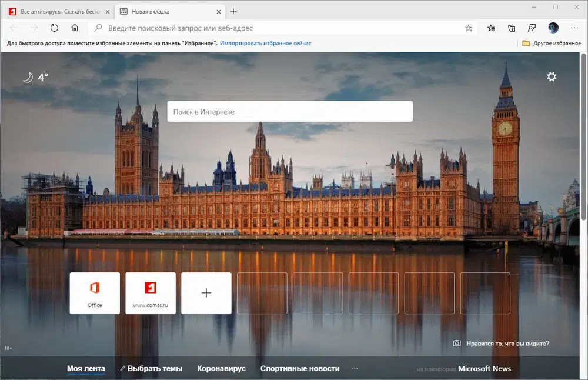588x380 pixels.
Task: Open the 'Импортировать избранное сейчас' link
Action: [x=265, y=43]
